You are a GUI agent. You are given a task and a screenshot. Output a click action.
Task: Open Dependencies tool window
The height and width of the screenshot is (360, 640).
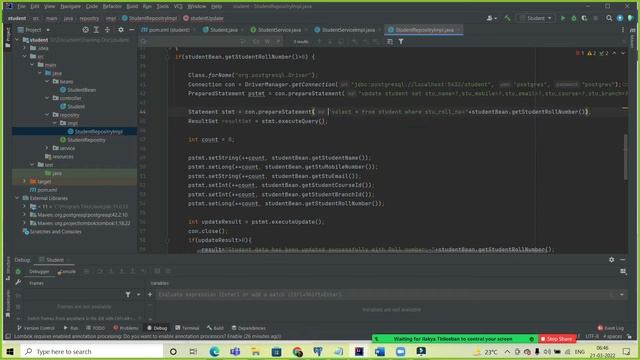pyautogui.click(x=249, y=328)
